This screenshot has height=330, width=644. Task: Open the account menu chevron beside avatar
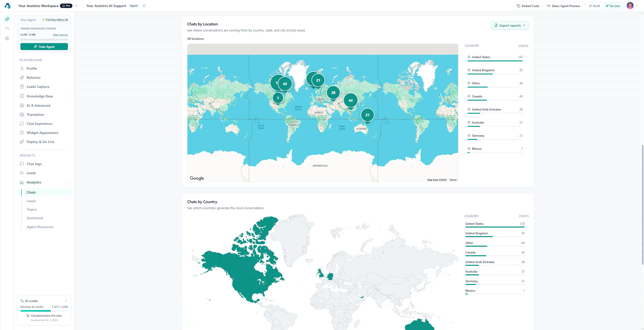click(x=637, y=6)
